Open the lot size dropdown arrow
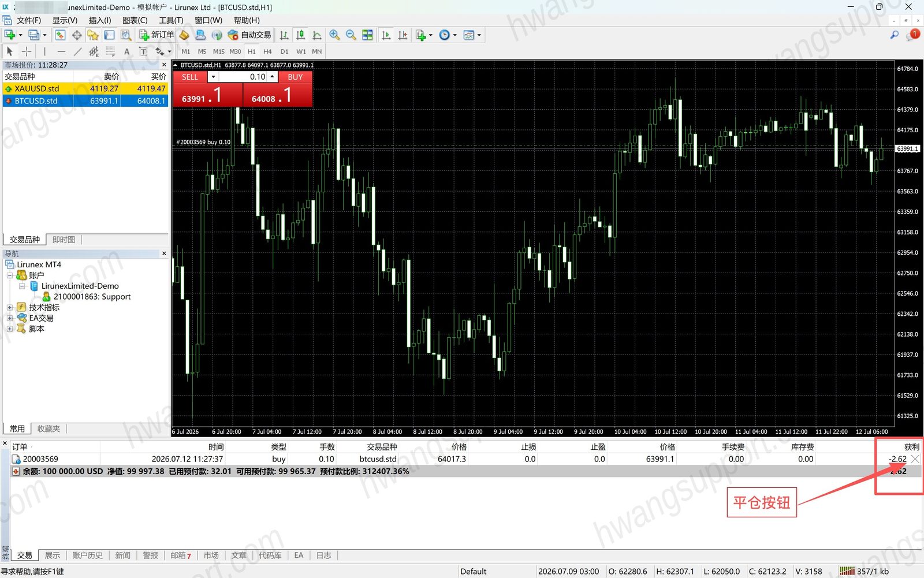This screenshot has height=578, width=924. (x=213, y=77)
